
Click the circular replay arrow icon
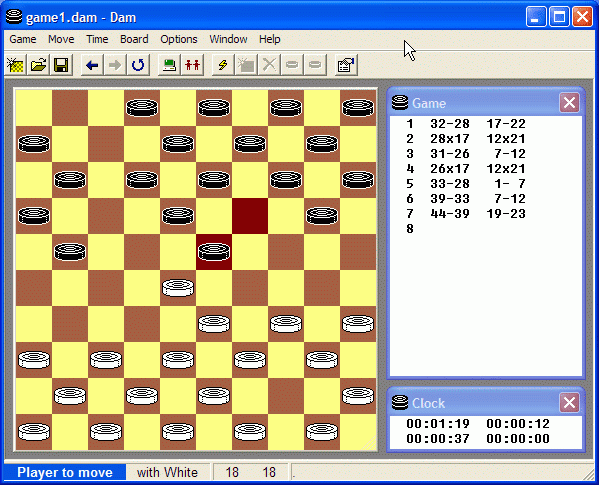[138, 65]
